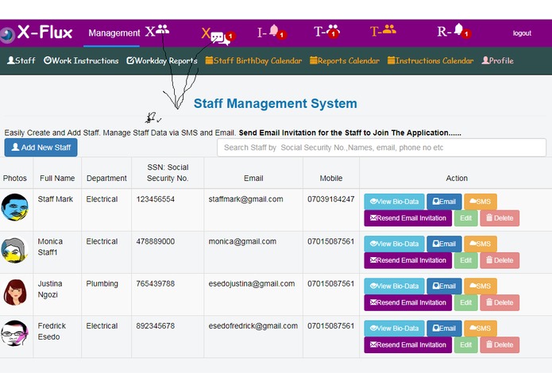
Task: Open the white T- team notifications icon
Action: 326,31
